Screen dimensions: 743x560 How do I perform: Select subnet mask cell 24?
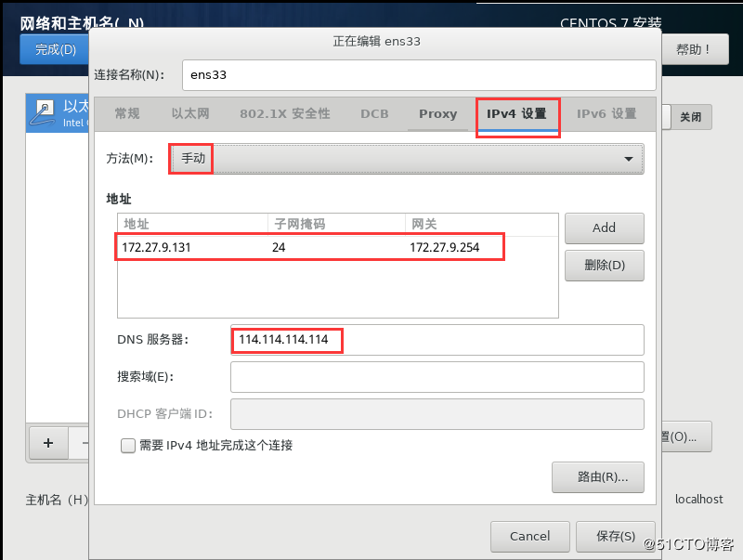279,247
